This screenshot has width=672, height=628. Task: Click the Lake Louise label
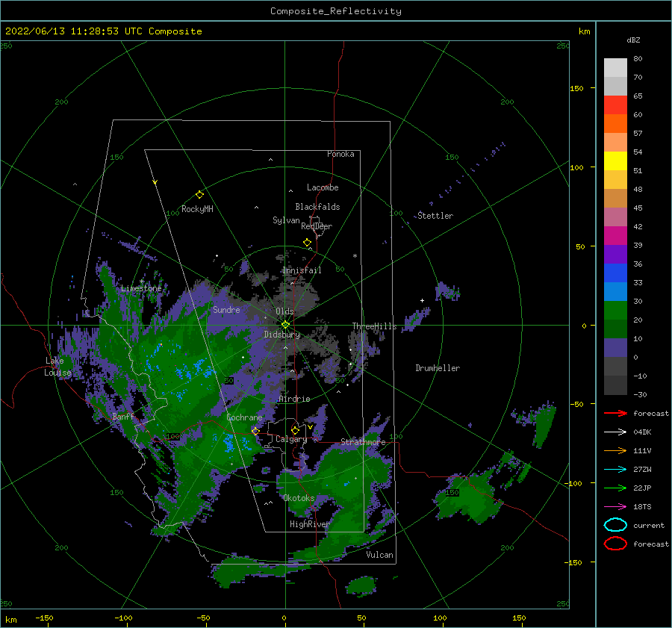pos(57,367)
